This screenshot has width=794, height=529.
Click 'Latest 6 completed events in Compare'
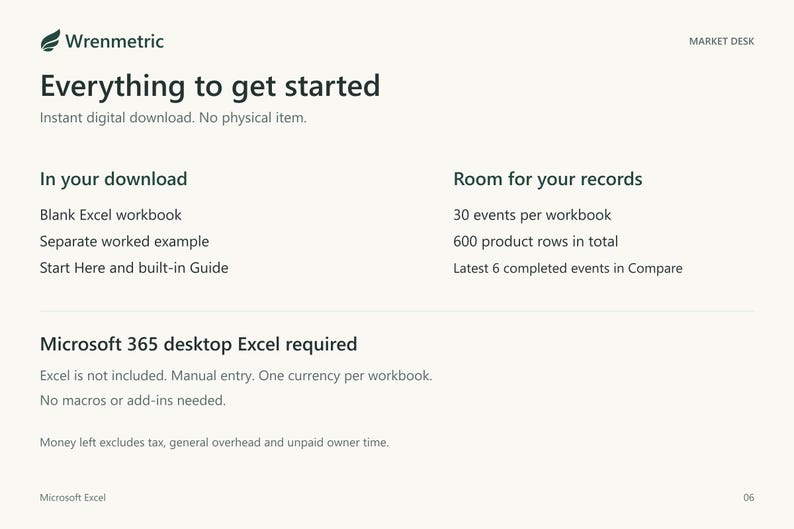tap(568, 268)
